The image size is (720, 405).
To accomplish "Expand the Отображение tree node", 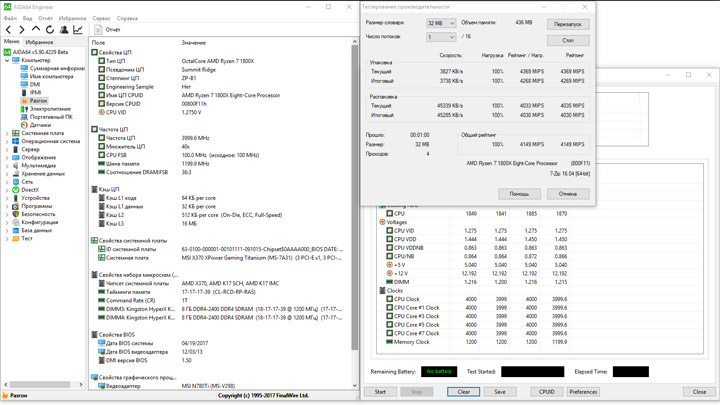I will pos(7,158).
